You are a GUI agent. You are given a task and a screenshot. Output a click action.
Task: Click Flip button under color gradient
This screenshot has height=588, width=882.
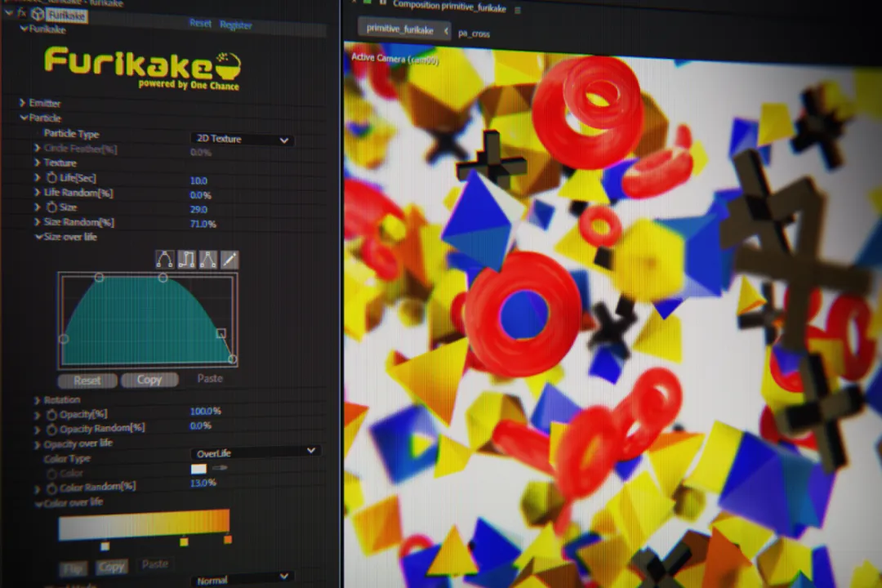coord(73,568)
